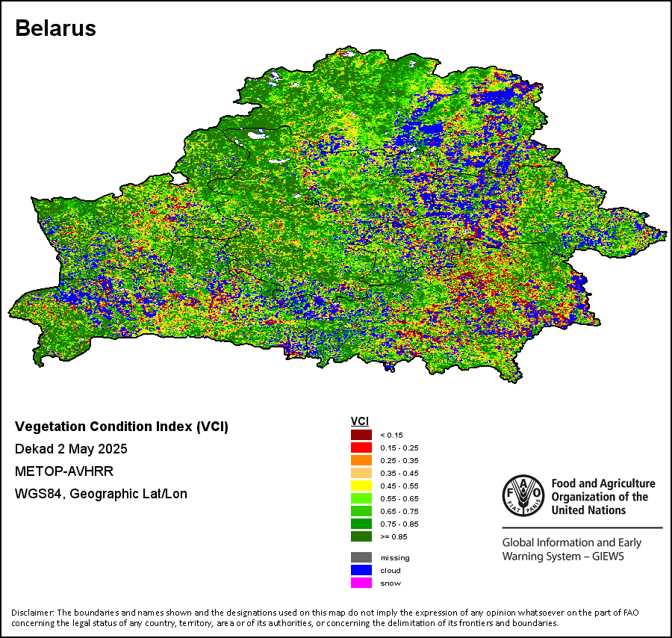Click the Vegetation Condition Index (VCI) heading

(121, 427)
